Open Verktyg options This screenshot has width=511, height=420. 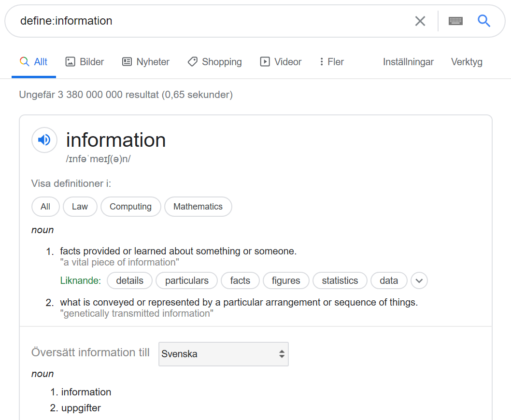click(x=467, y=62)
